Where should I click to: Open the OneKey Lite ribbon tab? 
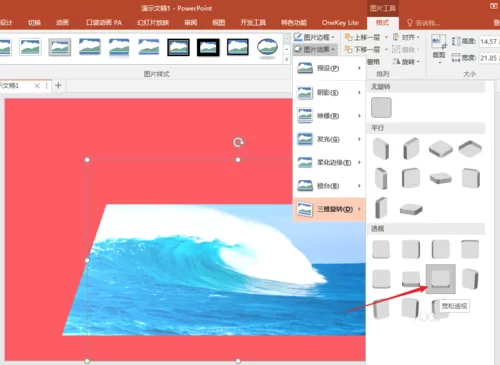pos(340,23)
